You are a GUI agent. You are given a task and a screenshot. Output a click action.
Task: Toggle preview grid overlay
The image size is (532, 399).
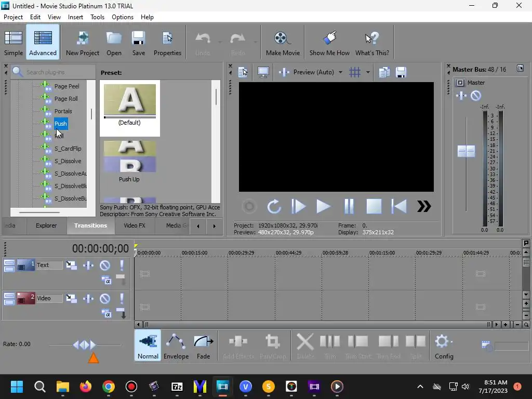click(355, 72)
